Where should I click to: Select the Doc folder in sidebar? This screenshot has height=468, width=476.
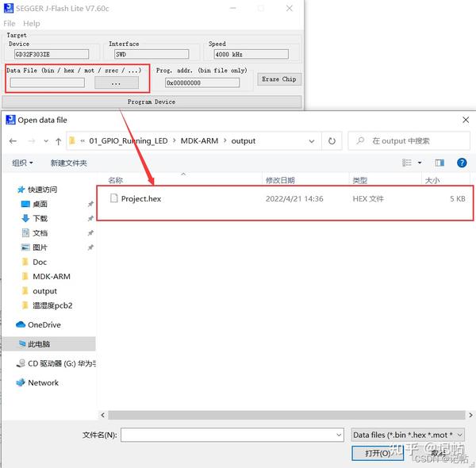tap(34, 262)
